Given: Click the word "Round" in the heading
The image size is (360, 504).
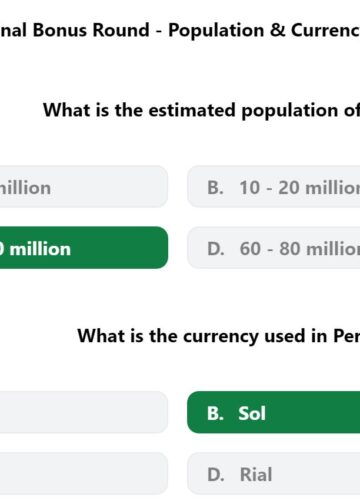Looking at the screenshot, I should (121, 30).
